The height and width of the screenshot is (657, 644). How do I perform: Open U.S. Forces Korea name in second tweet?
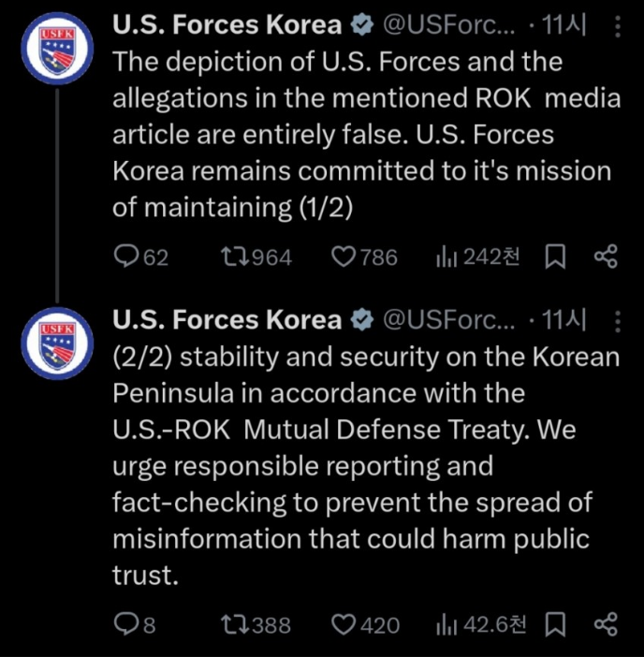pos(227,321)
